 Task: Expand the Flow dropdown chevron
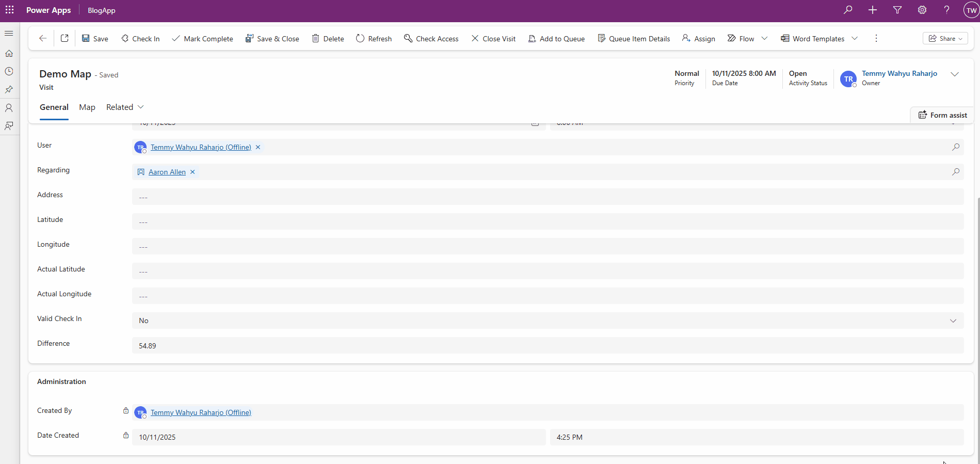(764, 39)
